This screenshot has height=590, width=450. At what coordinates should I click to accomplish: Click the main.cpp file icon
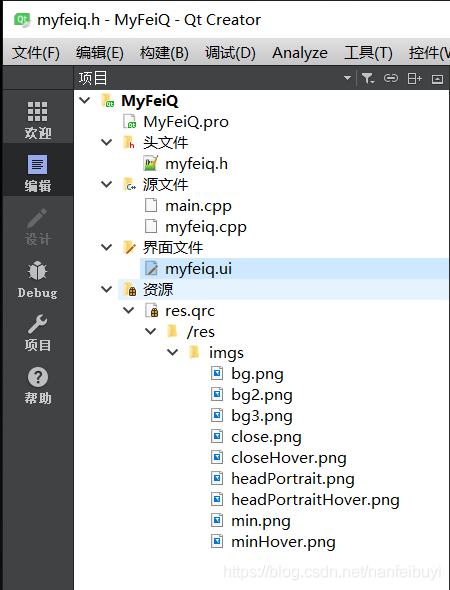tap(151, 205)
